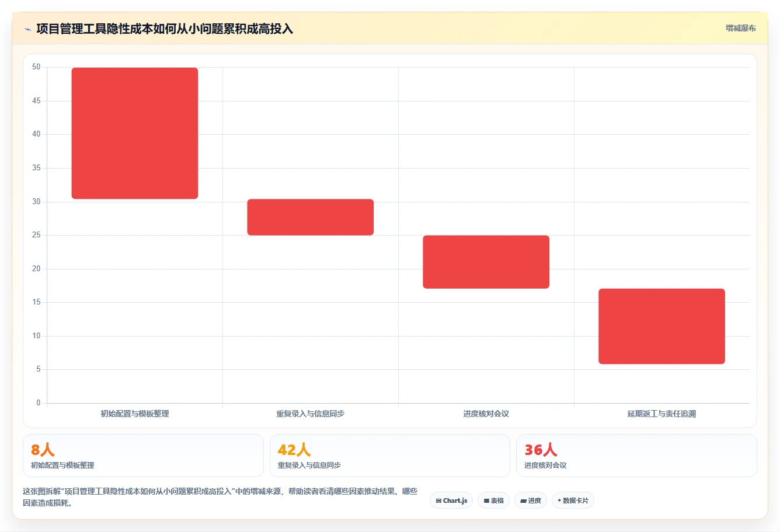Open the 42人 data card
Image resolution: width=780 pixels, height=532 pixels.
click(390, 456)
